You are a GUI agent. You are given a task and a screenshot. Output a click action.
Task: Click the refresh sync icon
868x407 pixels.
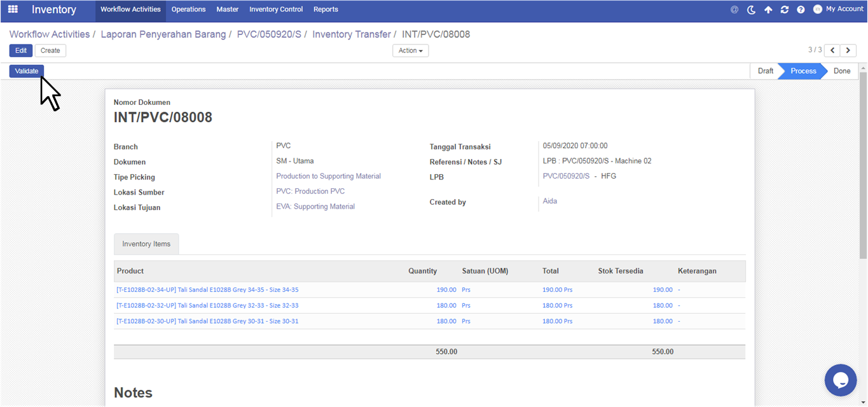click(785, 10)
